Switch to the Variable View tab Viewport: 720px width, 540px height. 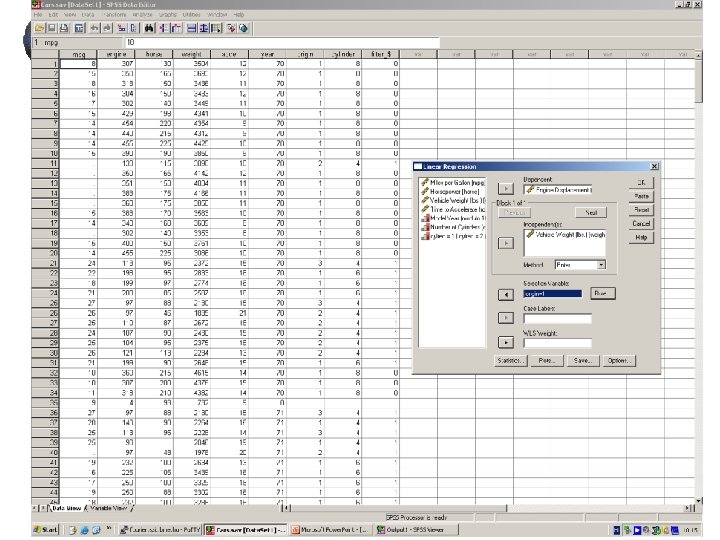click(x=108, y=509)
